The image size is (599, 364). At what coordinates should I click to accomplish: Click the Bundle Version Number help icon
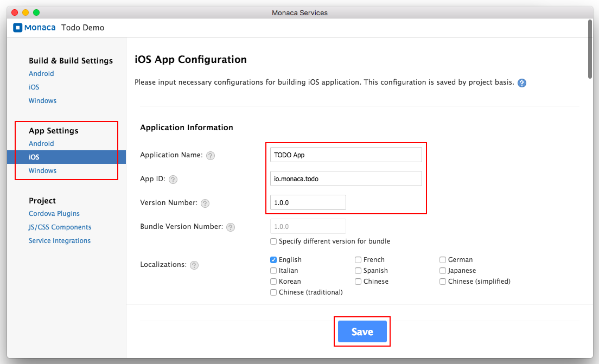(231, 227)
